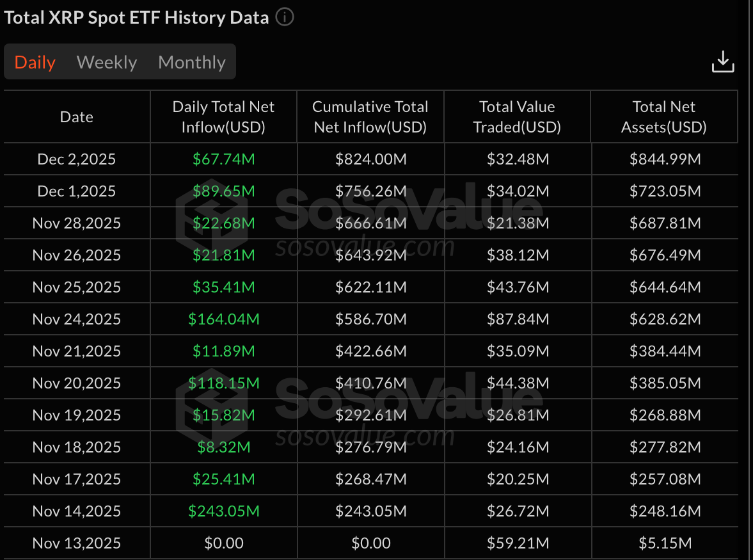Select the Nov 20,2025 date cell
This screenshot has width=753, height=560.
[77, 383]
